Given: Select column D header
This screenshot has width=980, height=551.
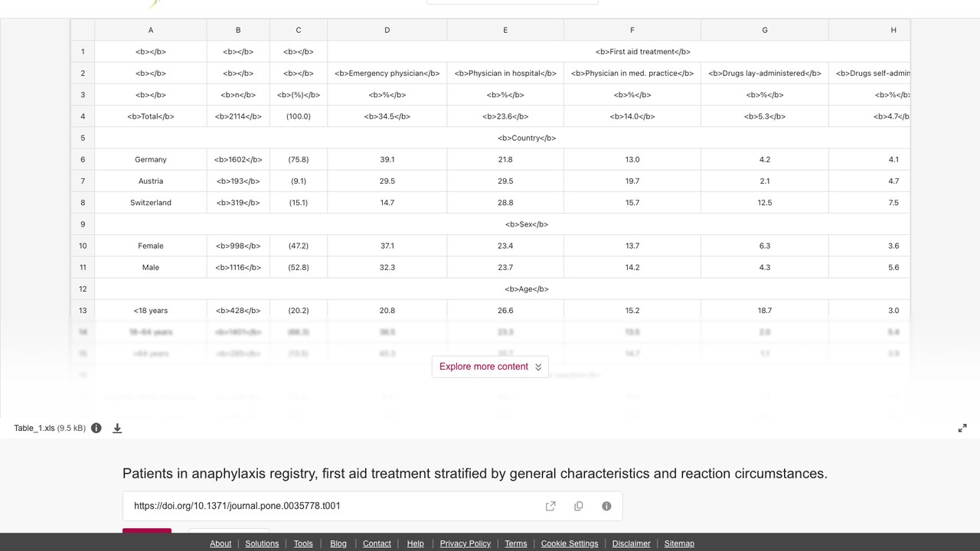Looking at the screenshot, I should [x=387, y=30].
